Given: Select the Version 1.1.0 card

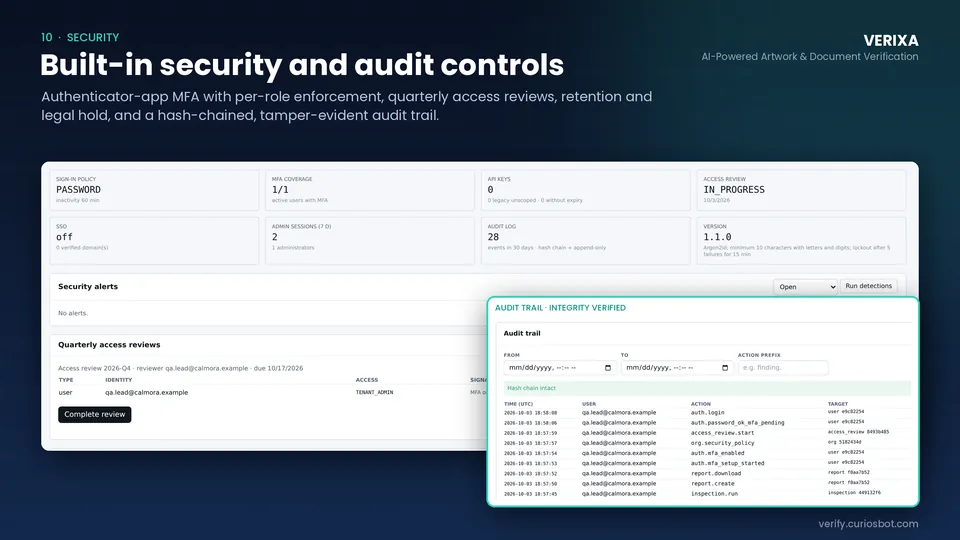Looking at the screenshot, I should (801, 241).
